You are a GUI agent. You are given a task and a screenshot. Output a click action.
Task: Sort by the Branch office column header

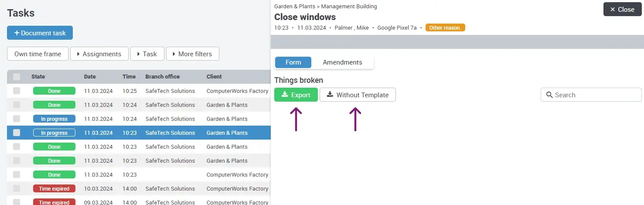pos(162,77)
